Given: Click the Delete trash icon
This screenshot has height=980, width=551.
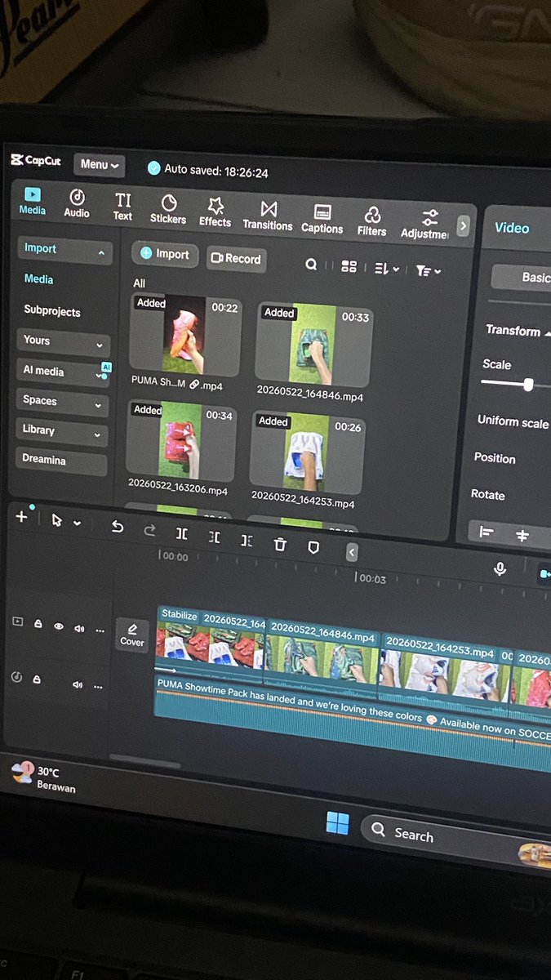Looking at the screenshot, I should tap(280, 544).
